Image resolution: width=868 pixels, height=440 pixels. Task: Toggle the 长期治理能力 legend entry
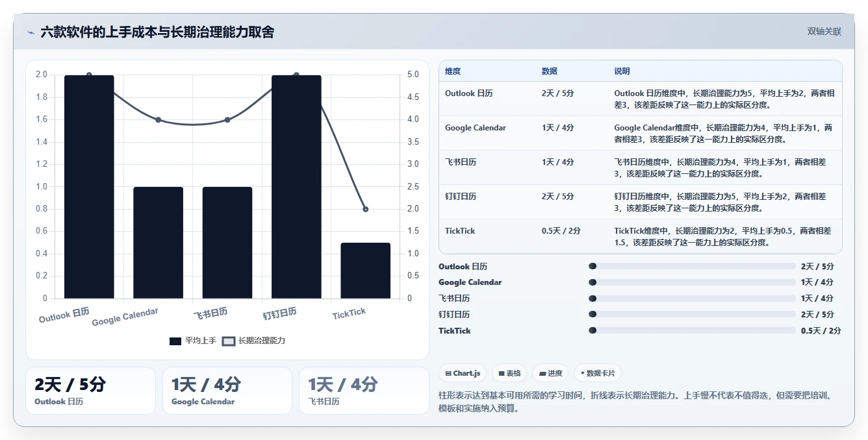coord(254,341)
